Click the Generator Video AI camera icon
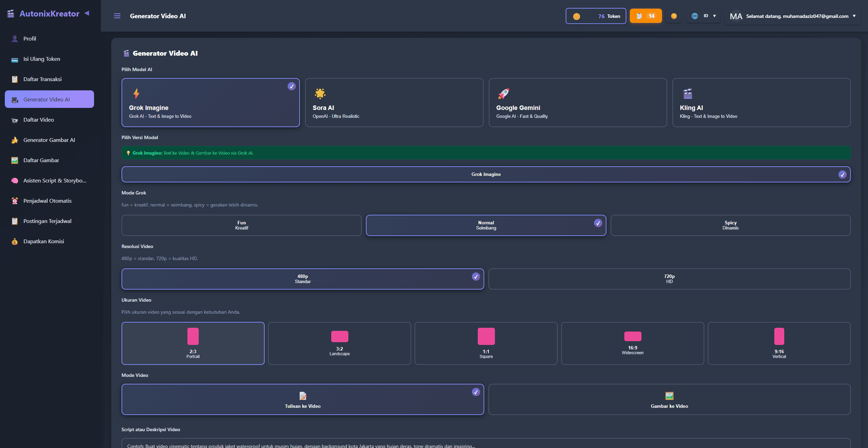The height and width of the screenshot is (448, 868). pos(14,100)
